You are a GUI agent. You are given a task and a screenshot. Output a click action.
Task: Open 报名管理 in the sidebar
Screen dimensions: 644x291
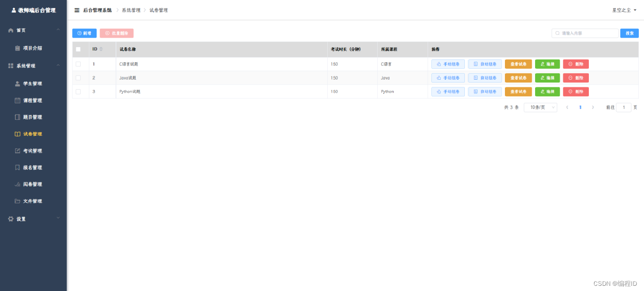pyautogui.click(x=33, y=167)
